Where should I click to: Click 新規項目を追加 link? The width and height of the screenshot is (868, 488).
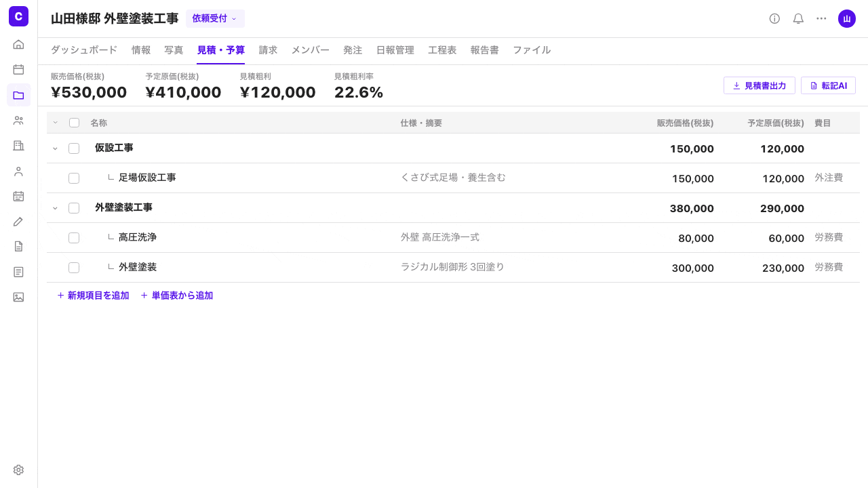93,296
